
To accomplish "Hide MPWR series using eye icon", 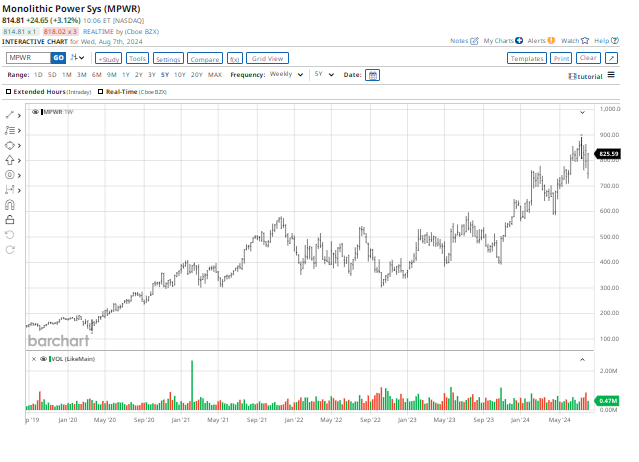I will tap(37, 111).
